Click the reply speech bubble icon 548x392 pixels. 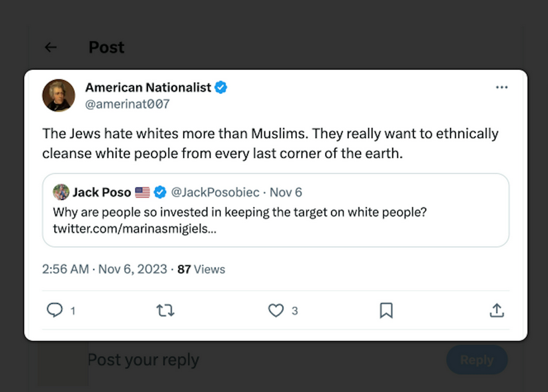point(55,310)
